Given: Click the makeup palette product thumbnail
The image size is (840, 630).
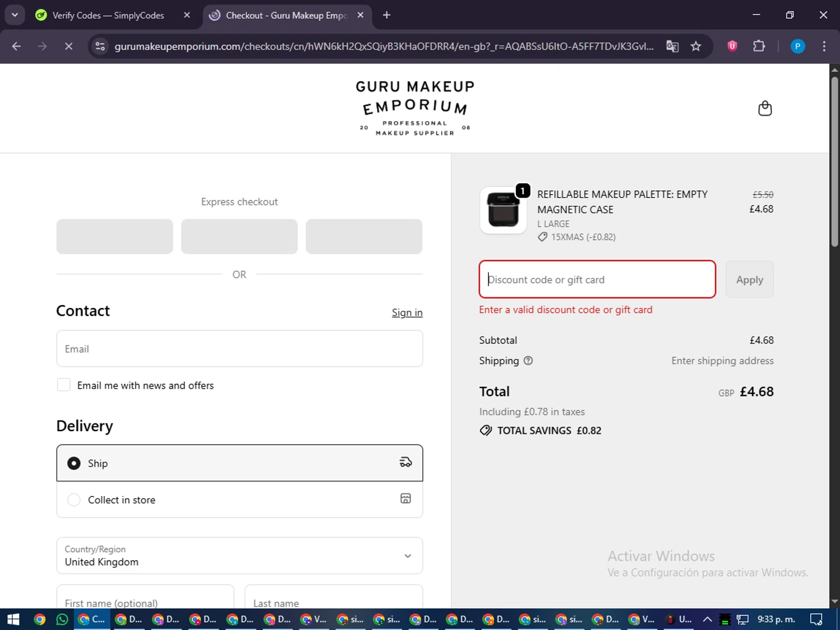Looking at the screenshot, I should click(x=503, y=210).
